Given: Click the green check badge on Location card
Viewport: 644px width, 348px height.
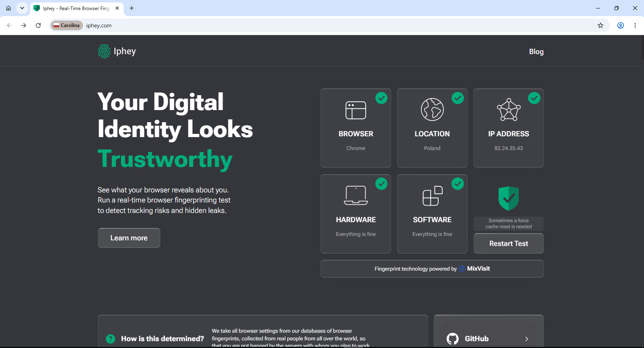Looking at the screenshot, I should (458, 98).
